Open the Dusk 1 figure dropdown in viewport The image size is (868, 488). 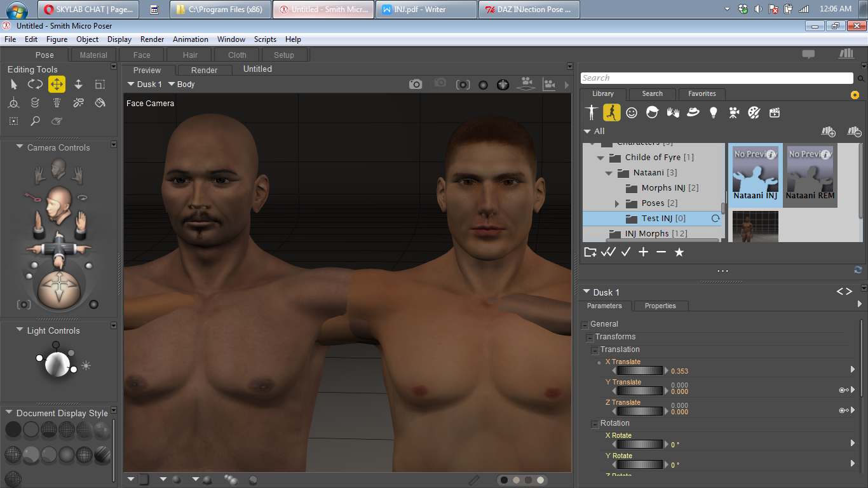pyautogui.click(x=144, y=84)
